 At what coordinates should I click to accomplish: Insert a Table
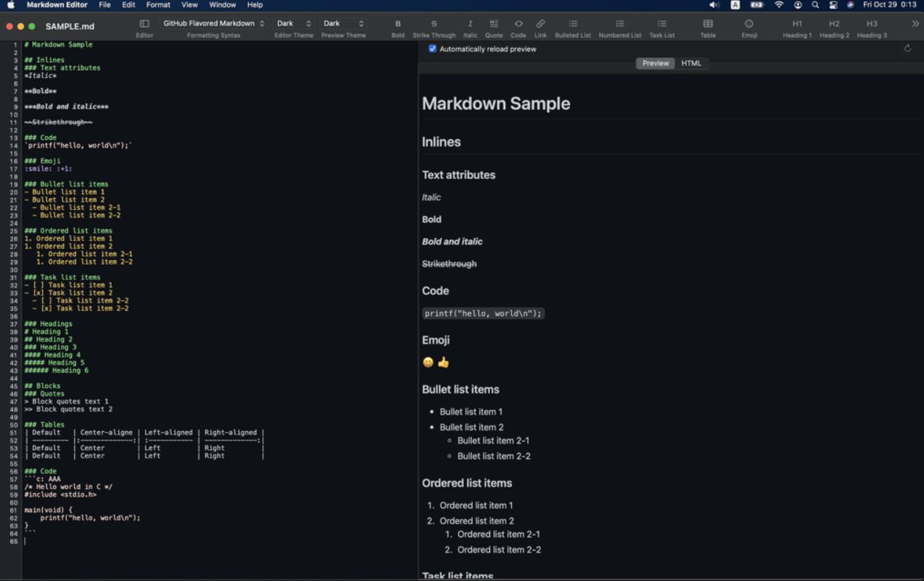[x=708, y=24]
